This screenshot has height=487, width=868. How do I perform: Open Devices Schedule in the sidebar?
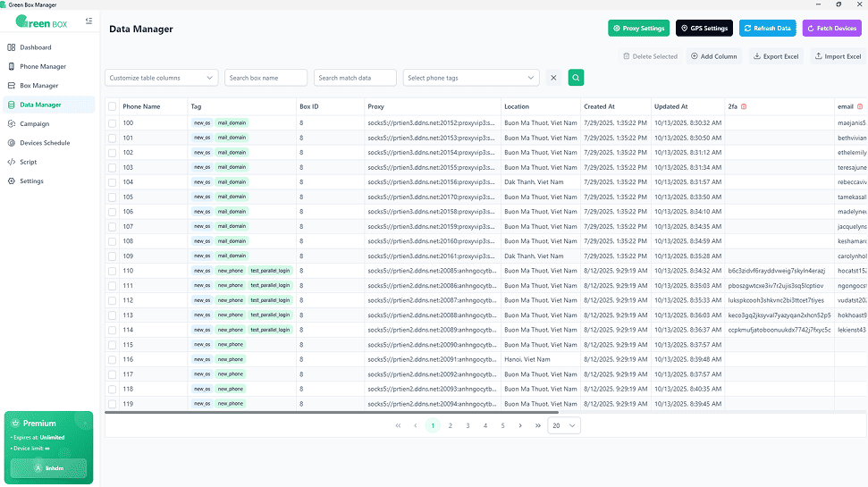point(48,143)
